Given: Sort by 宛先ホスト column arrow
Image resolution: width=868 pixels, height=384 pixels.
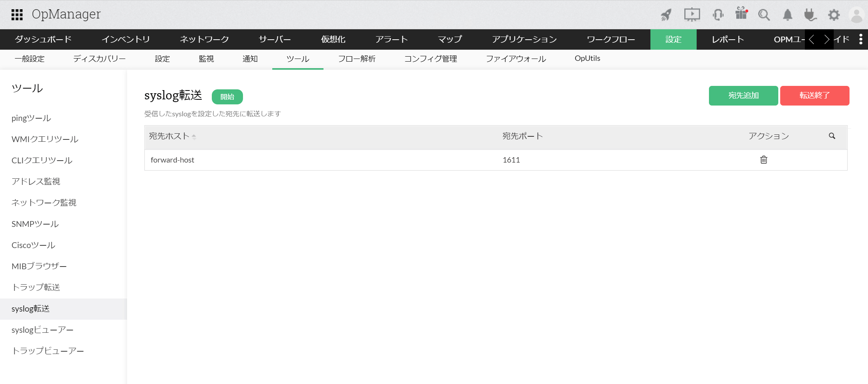Looking at the screenshot, I should pyautogui.click(x=194, y=137).
